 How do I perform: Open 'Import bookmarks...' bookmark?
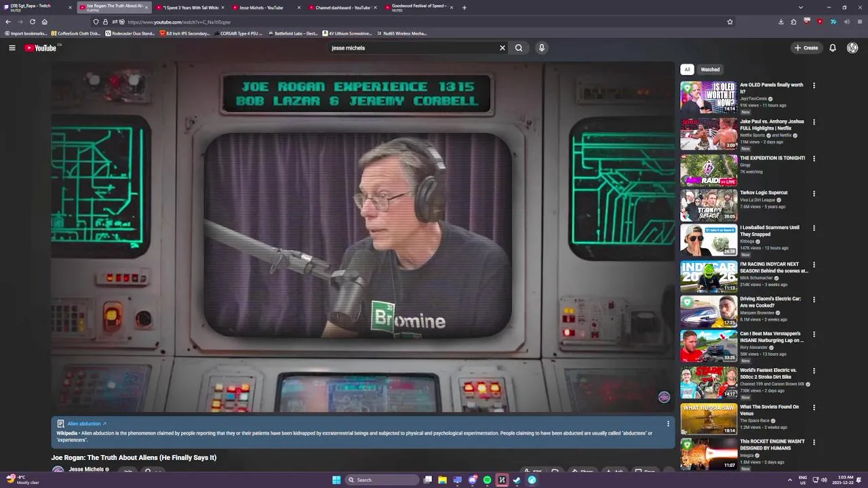point(26,33)
